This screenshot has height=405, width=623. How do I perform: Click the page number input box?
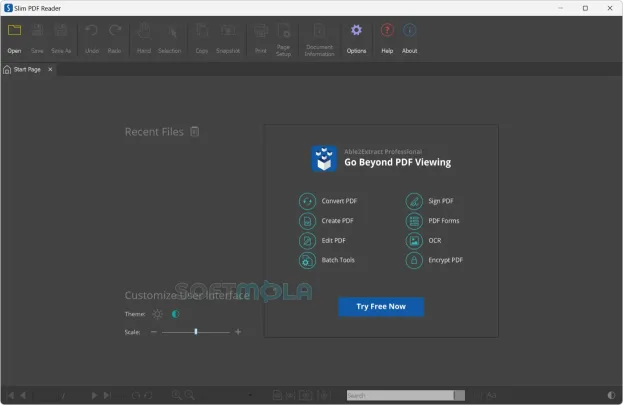pyautogui.click(x=46, y=395)
